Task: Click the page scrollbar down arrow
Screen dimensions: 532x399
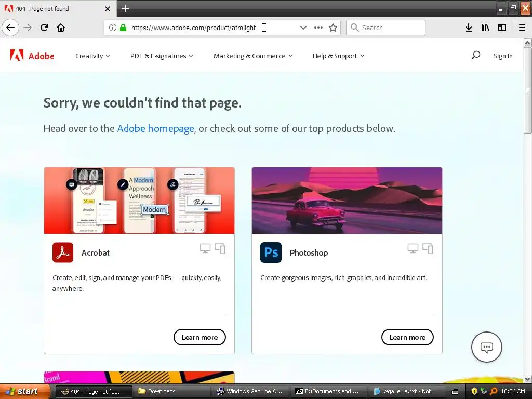Action: [x=528, y=379]
